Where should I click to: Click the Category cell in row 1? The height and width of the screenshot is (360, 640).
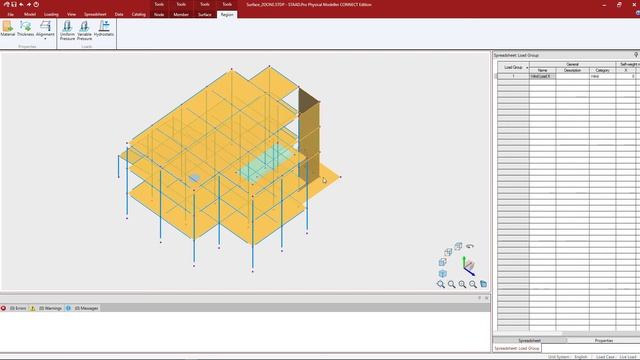coord(602,76)
